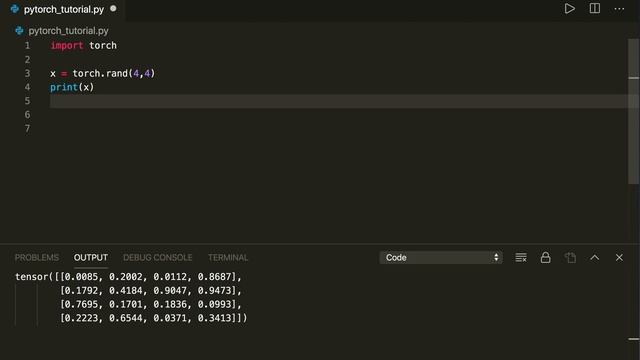The image size is (640, 360).
Task: Click the 'import' keyword on line 1
Action: [x=67, y=45]
